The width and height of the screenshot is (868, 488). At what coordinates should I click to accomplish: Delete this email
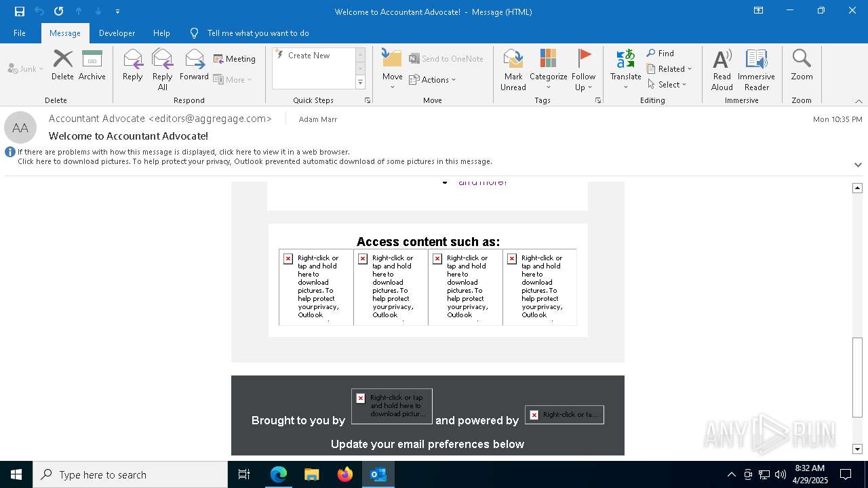point(62,65)
